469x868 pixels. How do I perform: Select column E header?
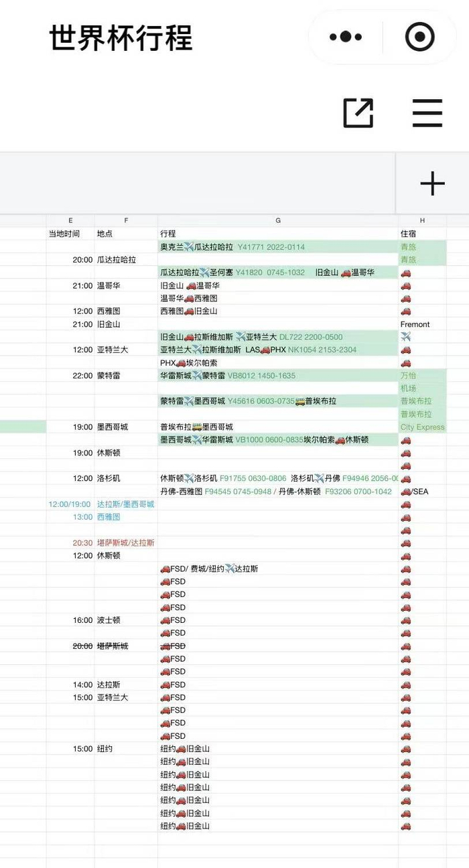click(x=70, y=220)
